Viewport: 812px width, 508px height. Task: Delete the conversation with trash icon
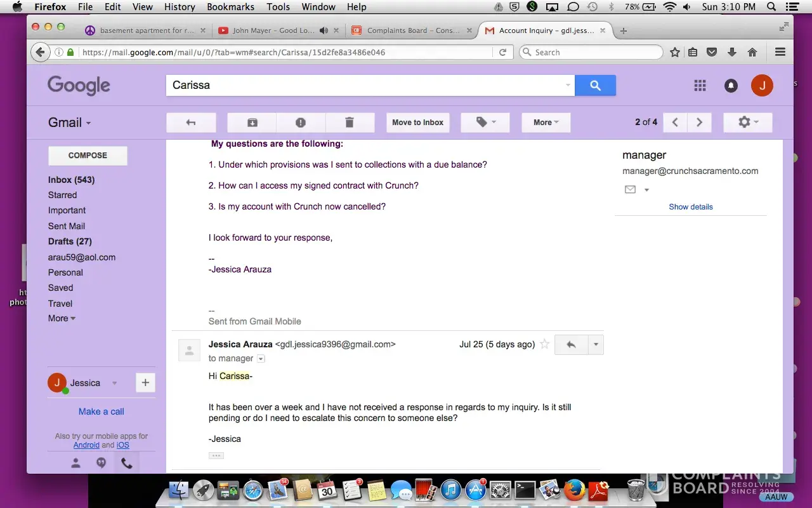pos(349,123)
